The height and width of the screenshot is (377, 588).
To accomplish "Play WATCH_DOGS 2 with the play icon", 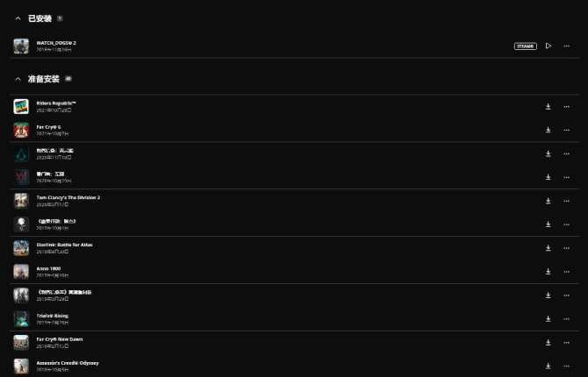I will pyautogui.click(x=549, y=46).
